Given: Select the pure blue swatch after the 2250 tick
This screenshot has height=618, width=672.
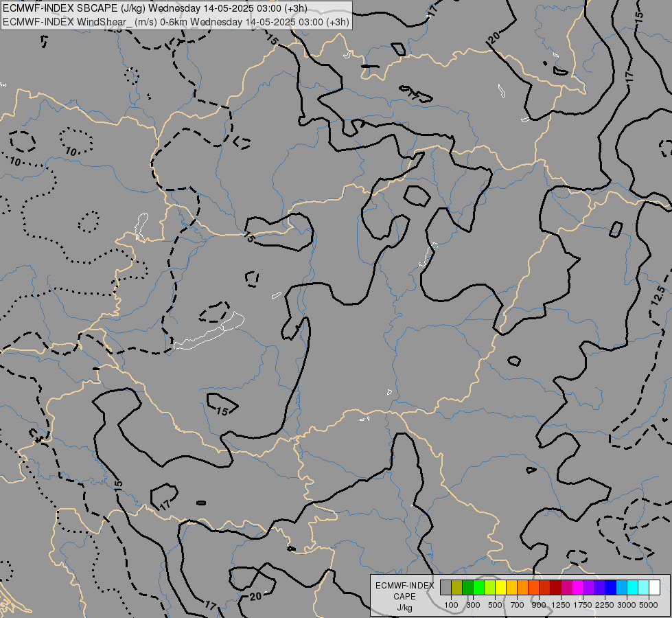Looking at the screenshot, I should tap(610, 588).
